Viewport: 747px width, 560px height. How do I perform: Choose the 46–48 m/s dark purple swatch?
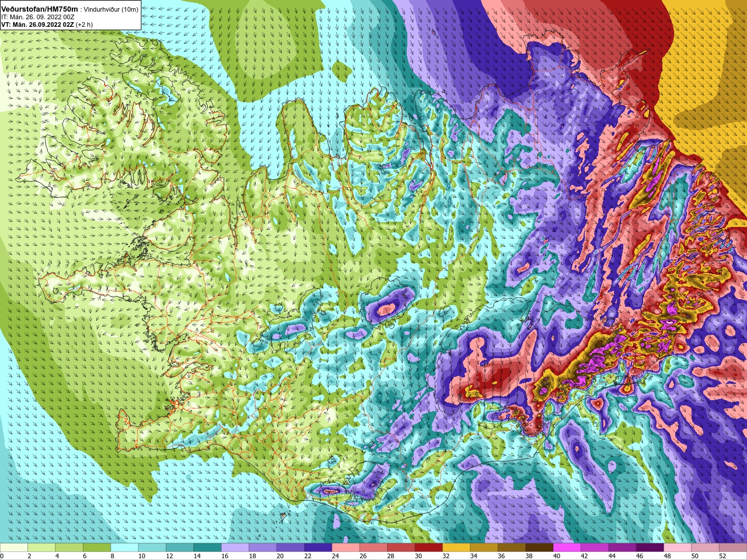651,548
